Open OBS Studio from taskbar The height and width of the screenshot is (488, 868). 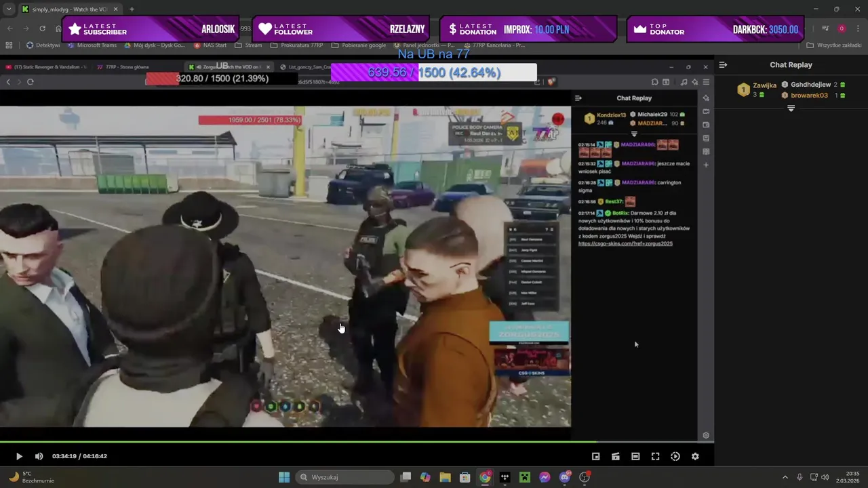point(585,477)
